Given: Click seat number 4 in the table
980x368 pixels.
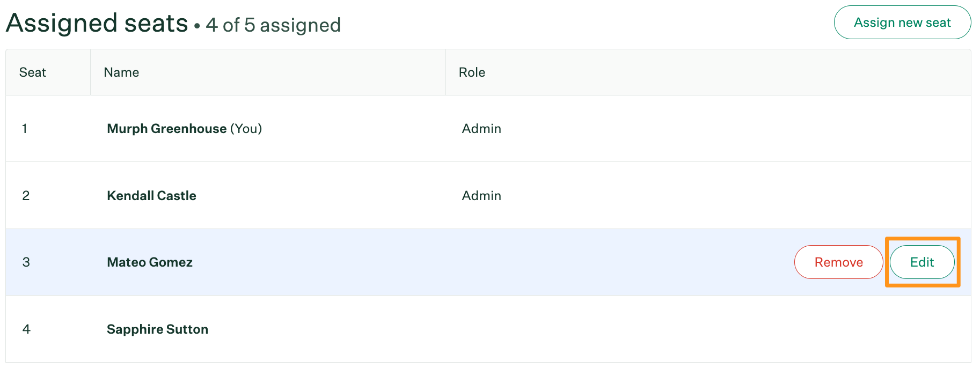Looking at the screenshot, I should point(26,329).
